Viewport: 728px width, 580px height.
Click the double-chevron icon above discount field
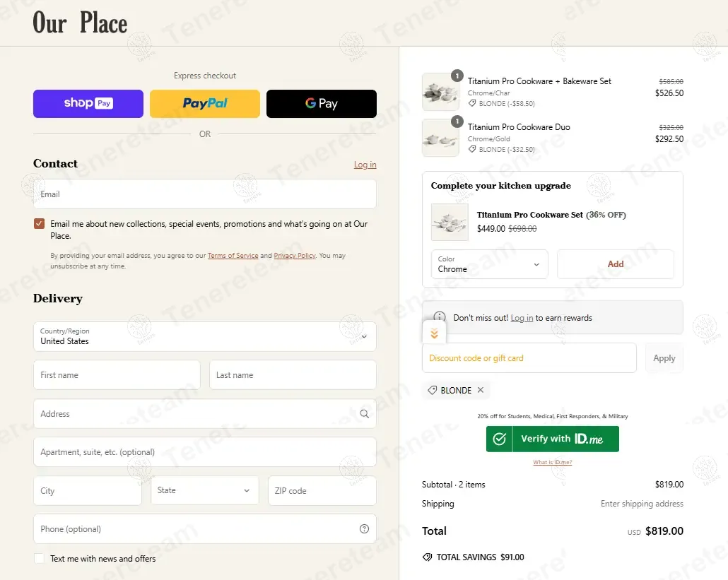click(434, 333)
